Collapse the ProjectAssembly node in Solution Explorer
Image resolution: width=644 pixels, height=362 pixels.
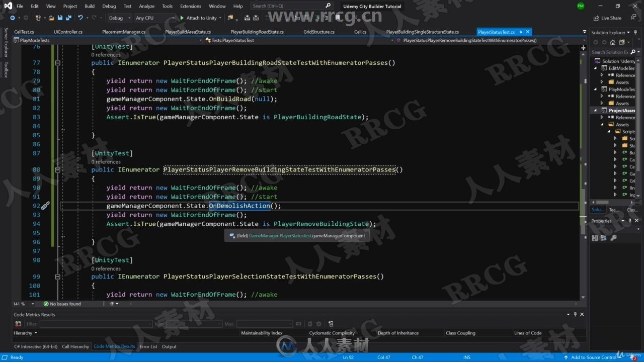tap(596, 110)
